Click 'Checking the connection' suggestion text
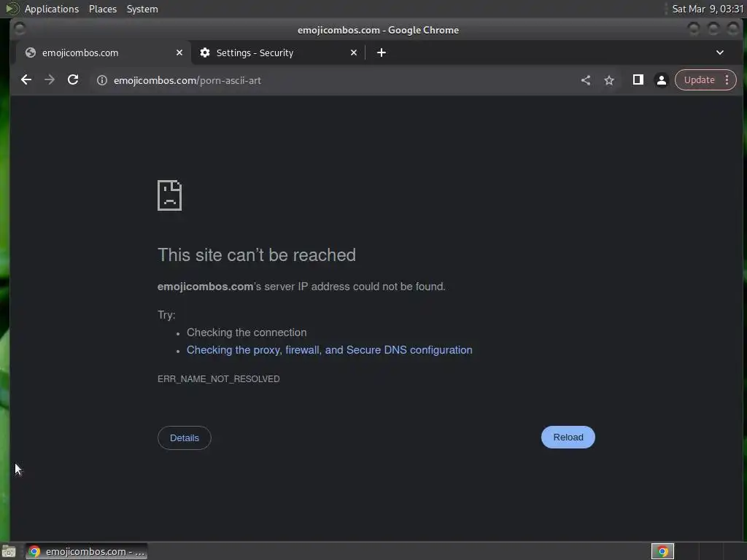The image size is (747, 560). (x=247, y=332)
